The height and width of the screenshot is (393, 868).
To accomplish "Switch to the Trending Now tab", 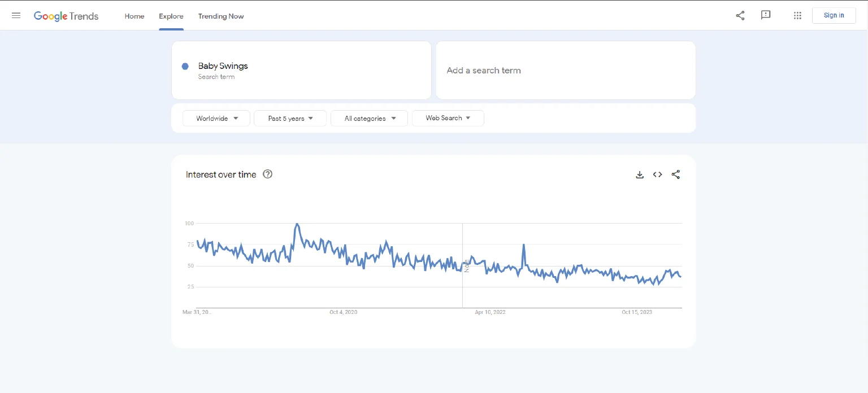I will tap(221, 16).
